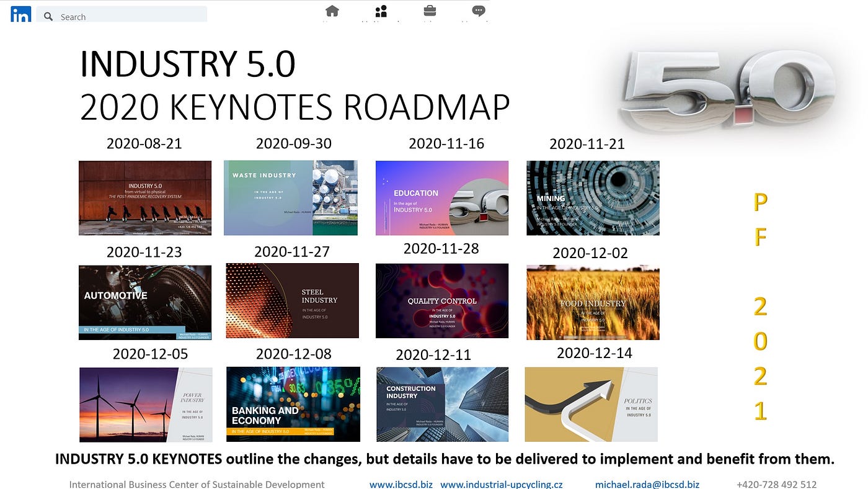Viewport: 868px width, 489px height.
Task: Open the Quality Control keynote thumbnail
Action: pyautogui.click(x=442, y=301)
